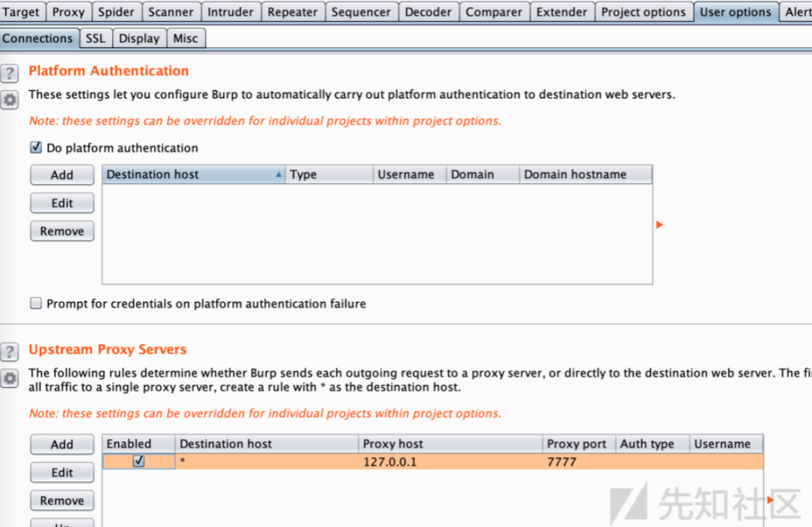Open the Sequencer tab
Image resolution: width=812 pixels, height=527 pixels.
(x=361, y=11)
